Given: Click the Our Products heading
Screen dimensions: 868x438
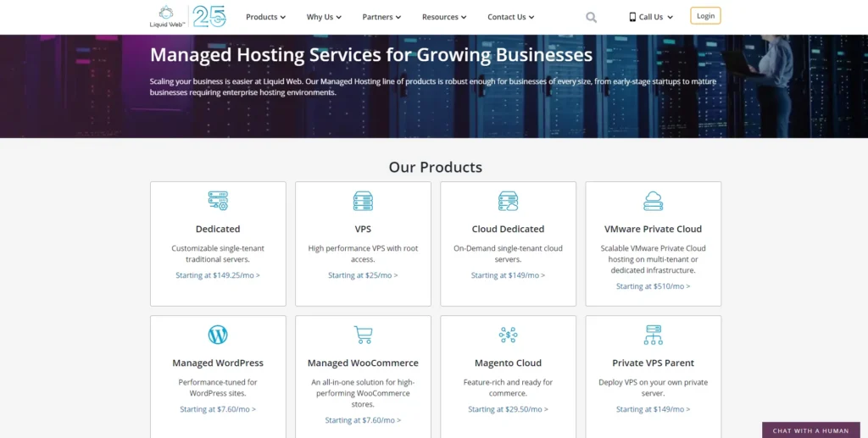Looking at the screenshot, I should coord(435,167).
